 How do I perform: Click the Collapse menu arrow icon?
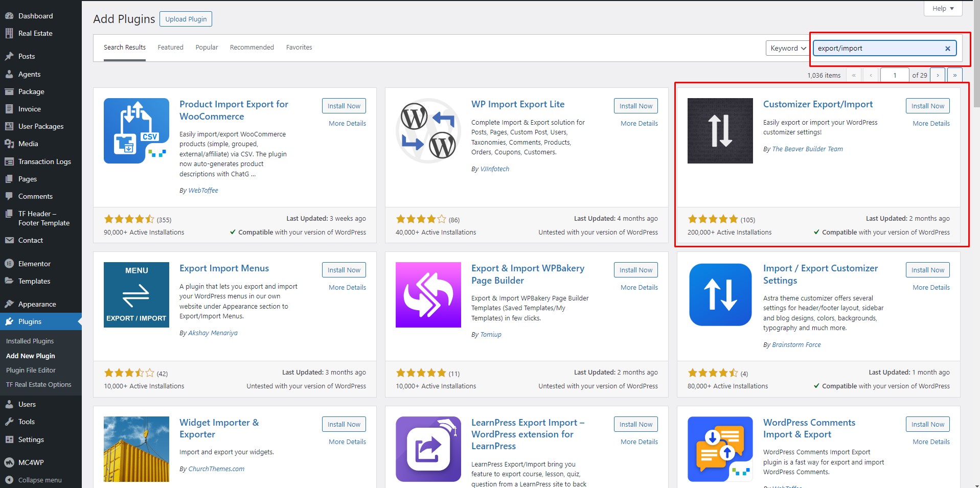pyautogui.click(x=9, y=480)
